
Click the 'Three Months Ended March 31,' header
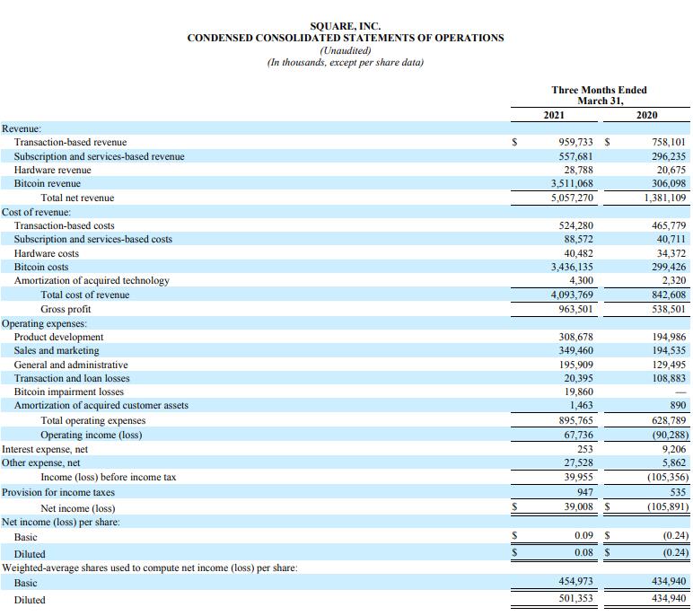pos(600,95)
